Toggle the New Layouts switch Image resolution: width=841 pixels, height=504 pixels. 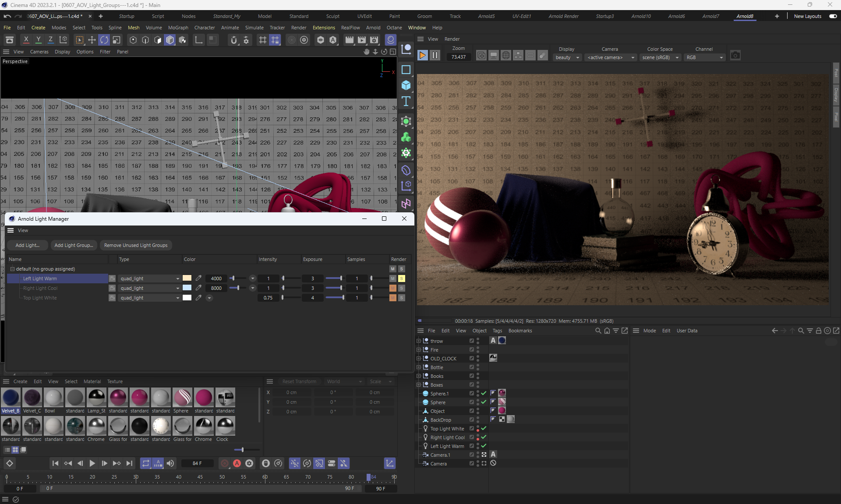[x=833, y=16]
